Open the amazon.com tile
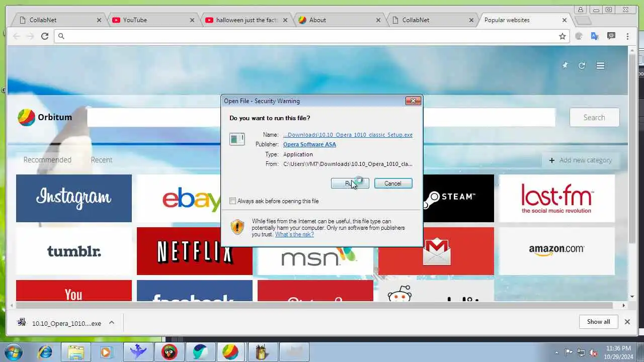Image resolution: width=644 pixels, height=362 pixels. tap(556, 251)
